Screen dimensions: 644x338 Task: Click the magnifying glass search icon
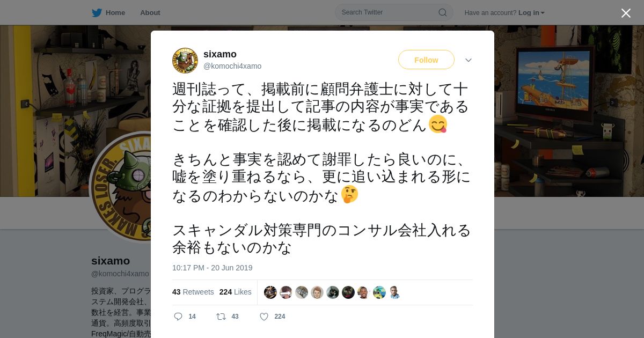(442, 12)
